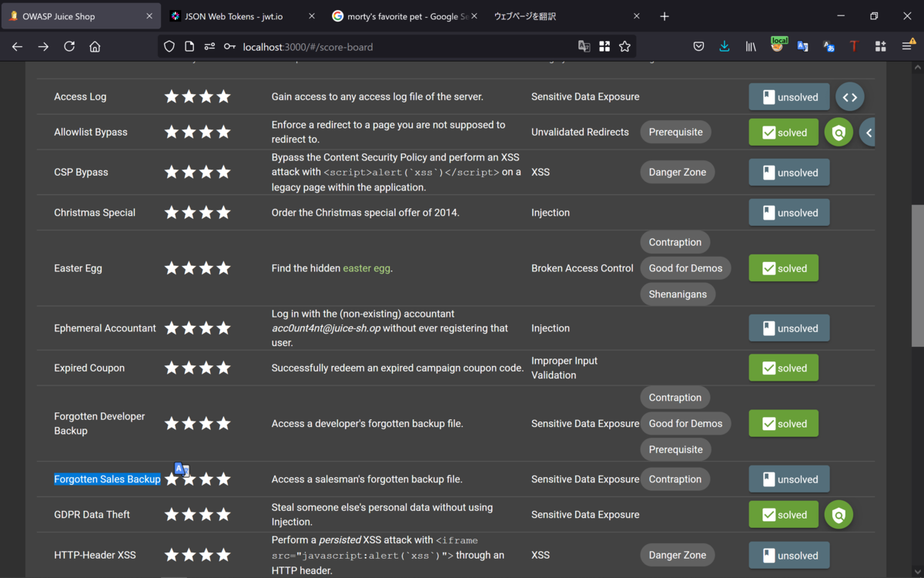This screenshot has height=578, width=924.
Task: Click the vertical page scrollbar thumb
Action: click(x=918, y=275)
